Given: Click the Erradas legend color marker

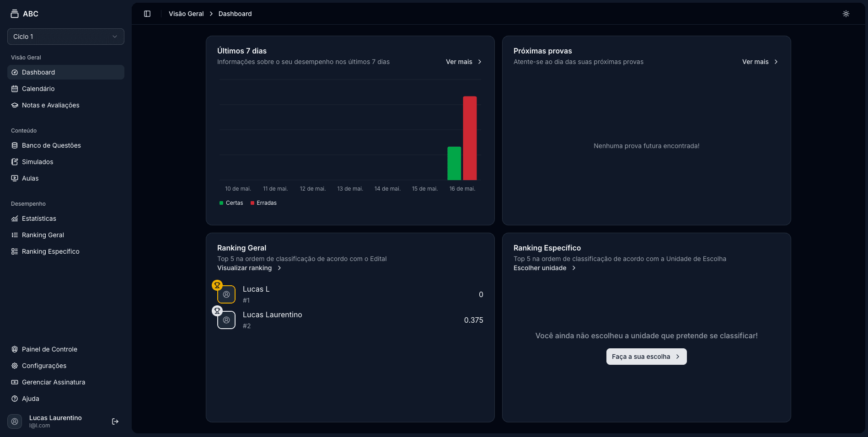Looking at the screenshot, I should click(252, 203).
